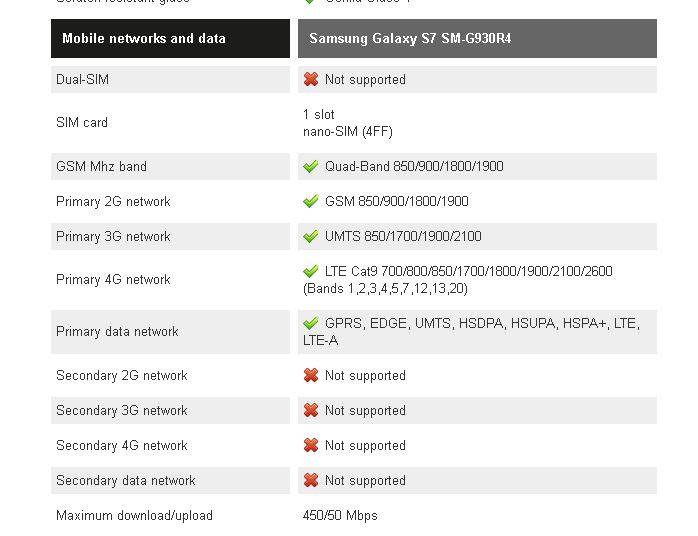Click red X for Secondary data network

[311, 480]
